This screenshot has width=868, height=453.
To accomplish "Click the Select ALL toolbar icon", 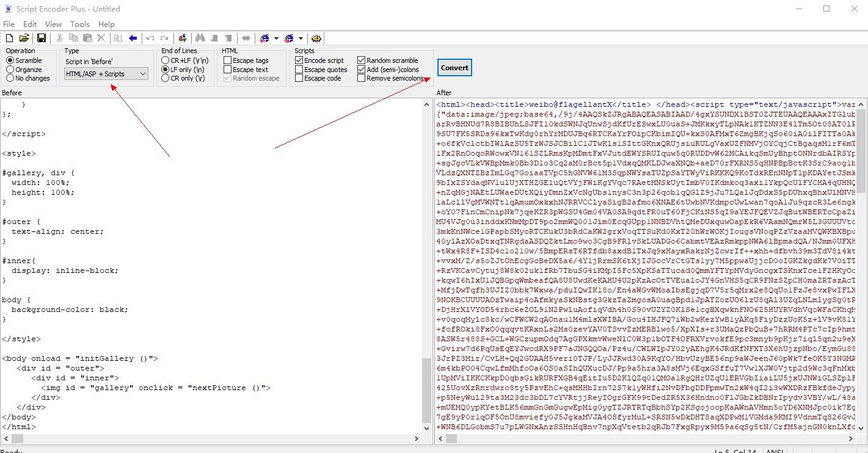I will click(119, 38).
